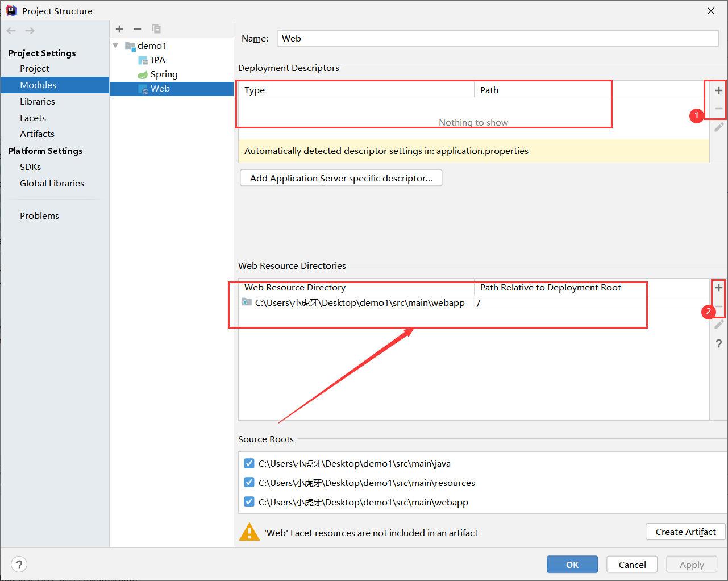The image size is (728, 581).
Task: Open web resource directories help question mark
Action: coord(719,343)
